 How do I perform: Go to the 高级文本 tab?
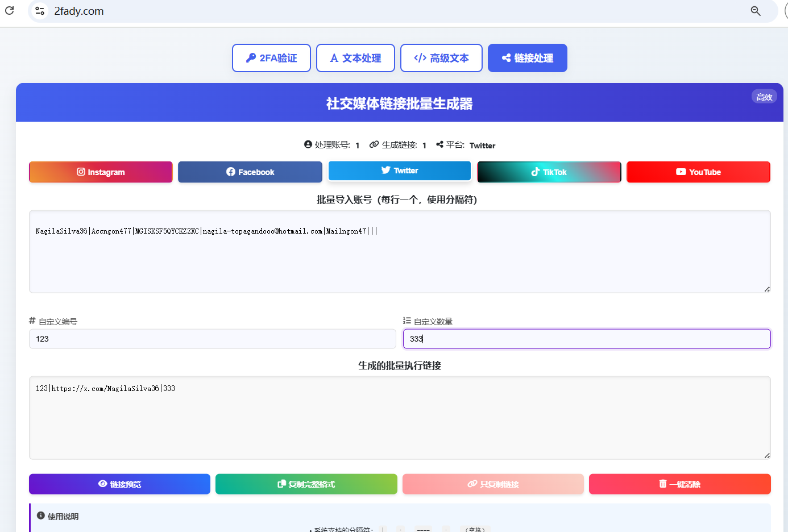click(441, 58)
